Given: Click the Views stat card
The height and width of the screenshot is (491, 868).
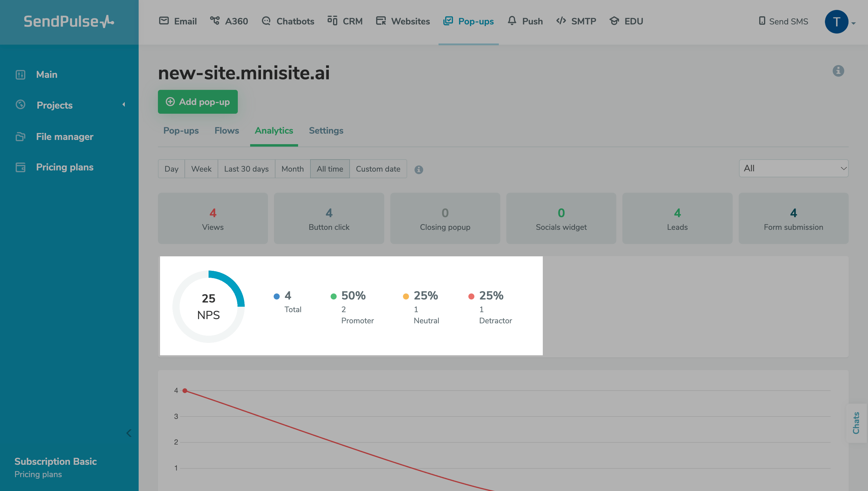Looking at the screenshot, I should (x=213, y=218).
